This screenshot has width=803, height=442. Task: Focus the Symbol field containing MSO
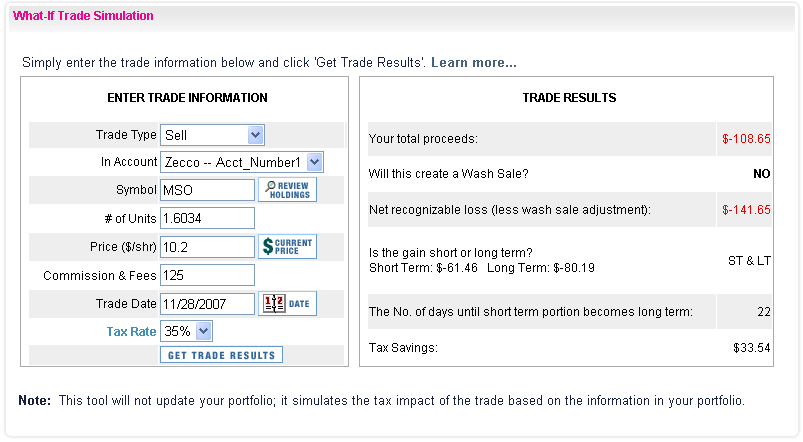tap(207, 190)
